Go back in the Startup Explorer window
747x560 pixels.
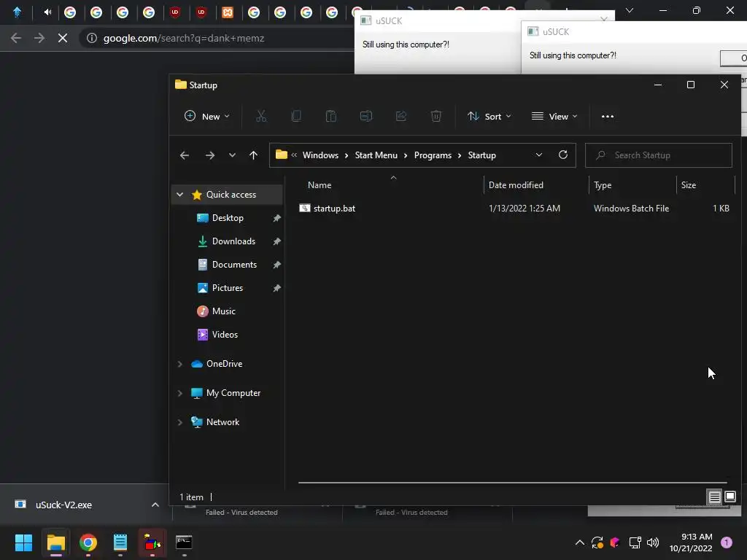(185, 155)
